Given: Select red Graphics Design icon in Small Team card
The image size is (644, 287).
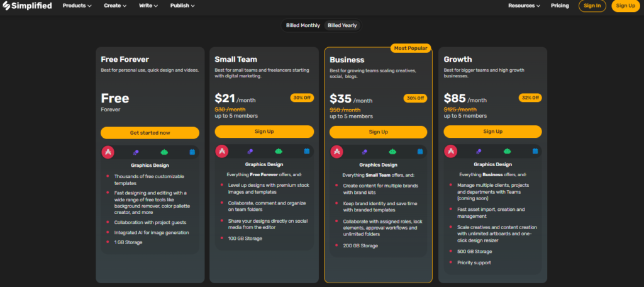Looking at the screenshot, I should pos(222,151).
